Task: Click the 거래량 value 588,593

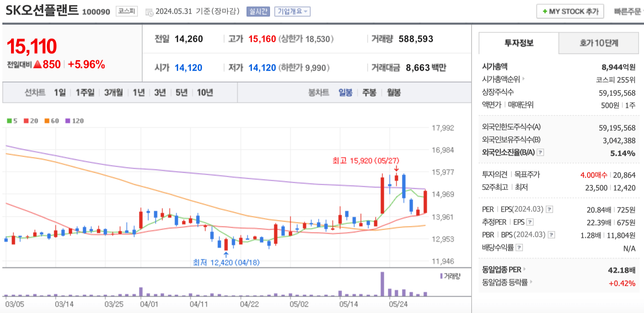Action: click(x=416, y=39)
